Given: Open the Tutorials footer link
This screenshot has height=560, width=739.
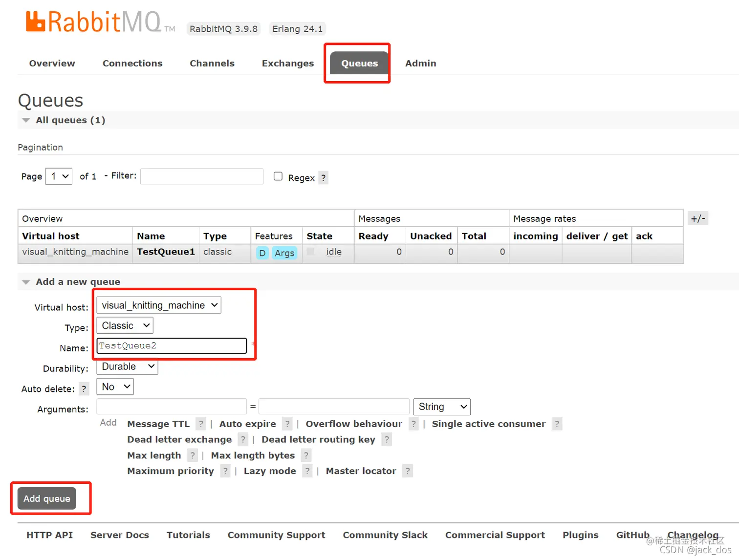Looking at the screenshot, I should [x=188, y=535].
